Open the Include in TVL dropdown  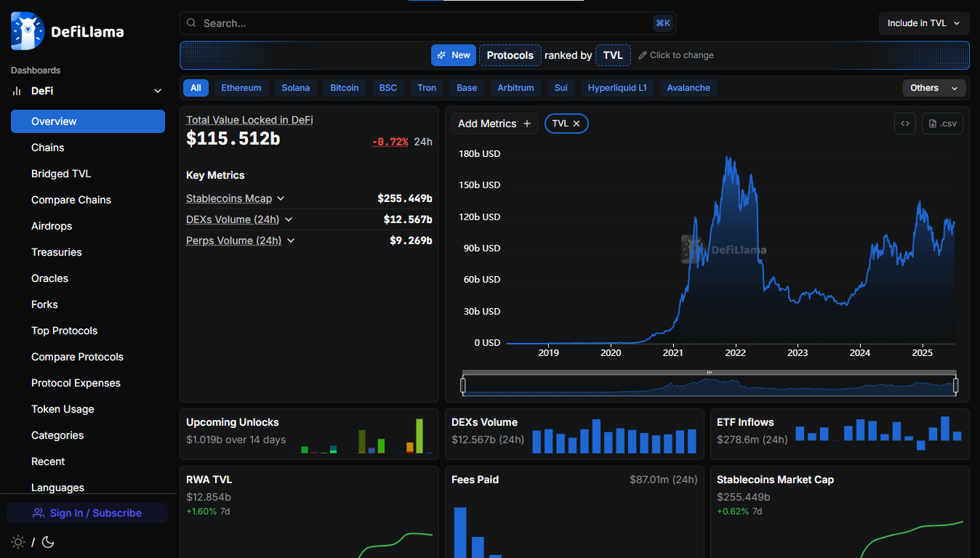924,23
